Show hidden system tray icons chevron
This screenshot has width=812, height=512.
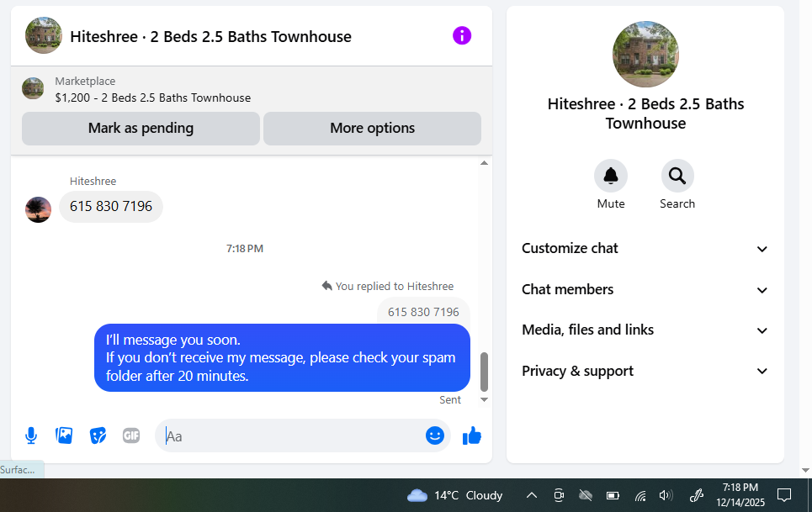(531, 495)
